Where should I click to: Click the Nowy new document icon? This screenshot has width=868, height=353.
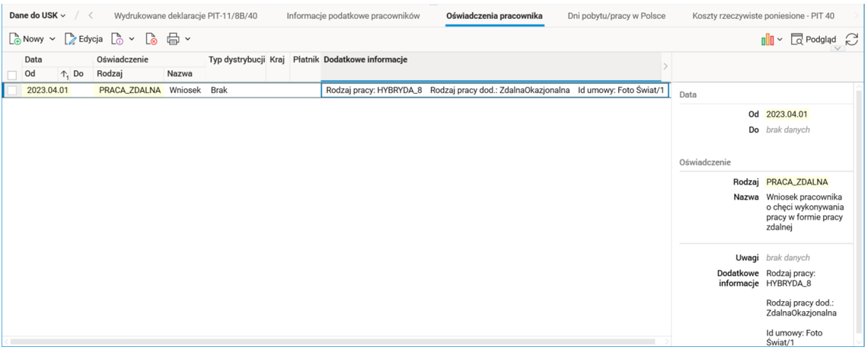[15, 39]
